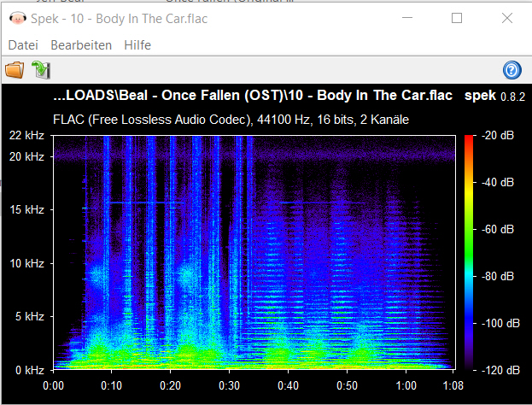Click the Spek pig app icon
Viewport: 532px width, 405px height.
pos(18,18)
